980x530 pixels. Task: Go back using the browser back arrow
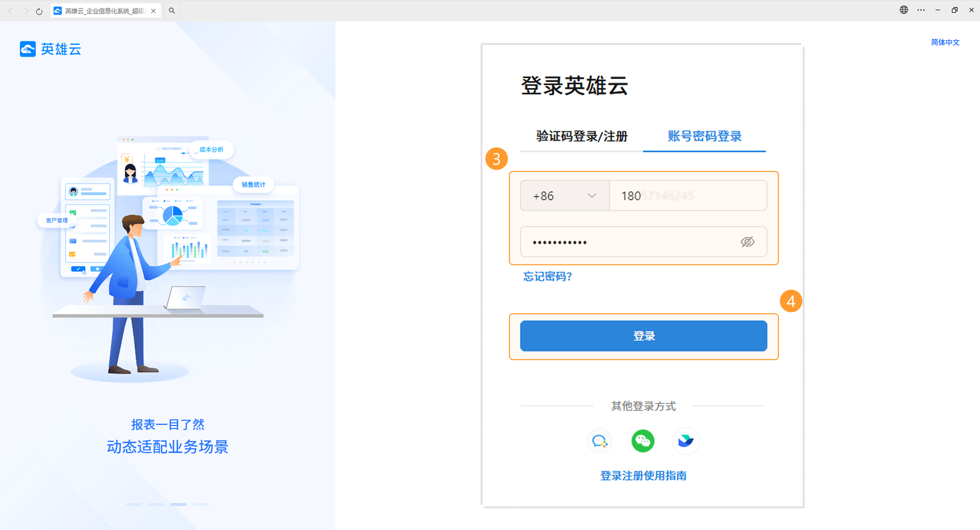11,11
